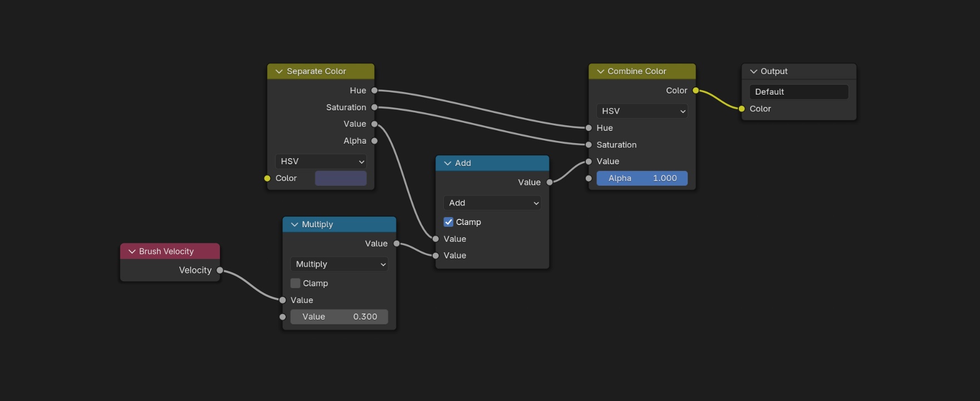Click the Value 0.300 field in Multiply
This screenshot has height=401, width=980.
pos(339,317)
